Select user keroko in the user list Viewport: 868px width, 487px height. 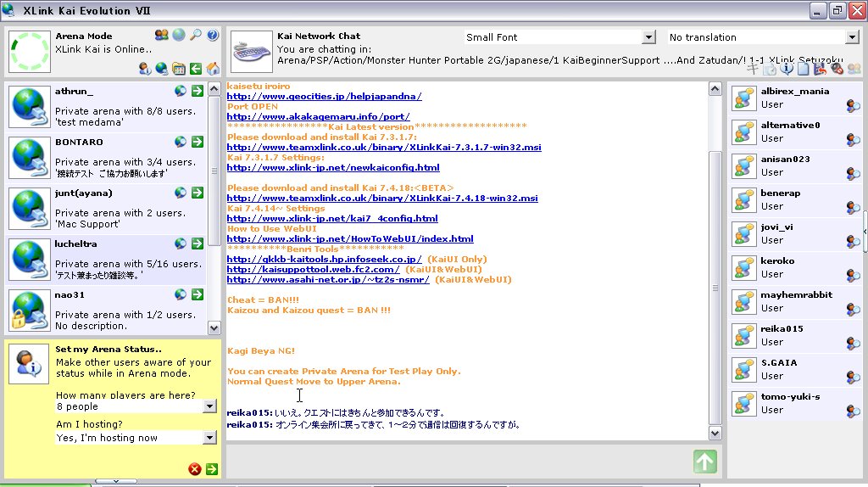[x=795, y=268]
